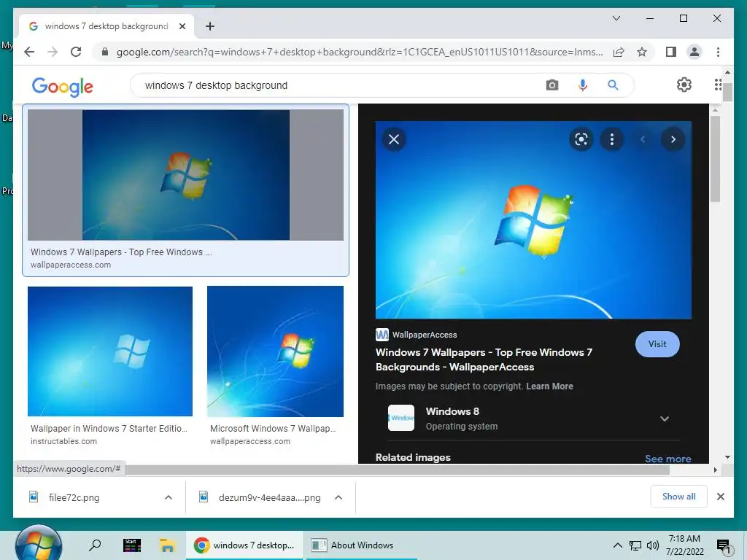
Task: Open the Windows Start orb
Action: point(39,545)
